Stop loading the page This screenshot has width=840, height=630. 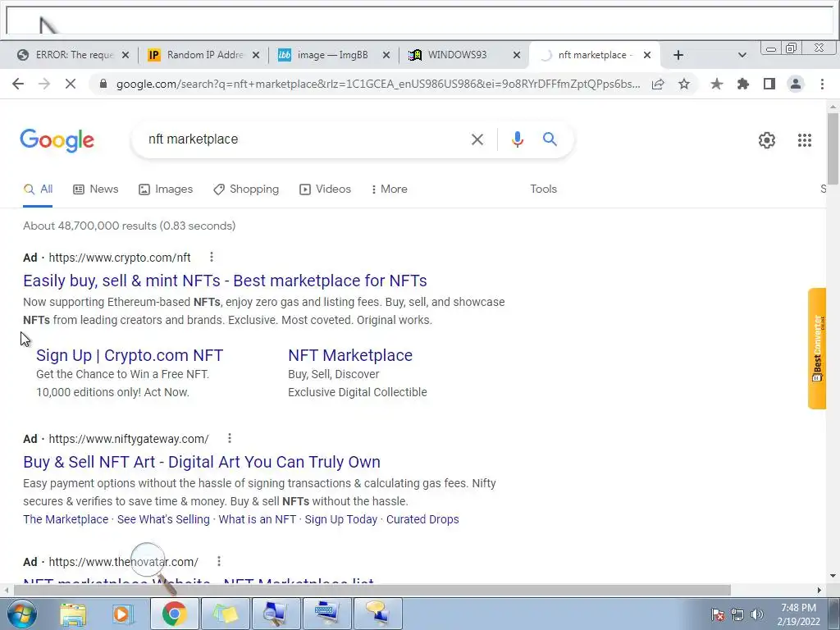71,84
